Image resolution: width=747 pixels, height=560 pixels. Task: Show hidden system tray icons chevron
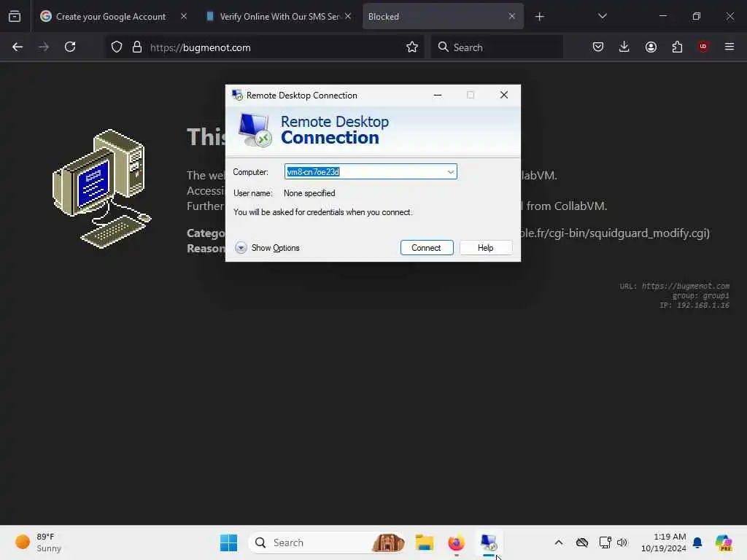tap(559, 542)
